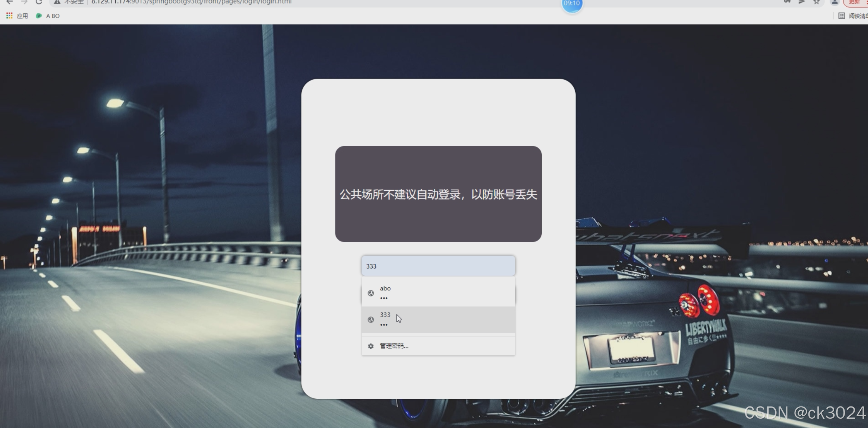868x428 pixels.
Task: Open the saved password key icon
Action: [x=787, y=2]
